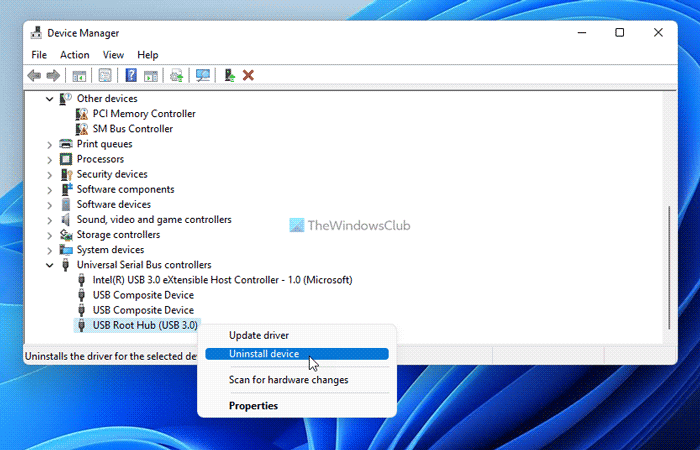Image resolution: width=700 pixels, height=450 pixels.
Task: Click the speaker icon beside Sound controllers
Action: coord(66,220)
